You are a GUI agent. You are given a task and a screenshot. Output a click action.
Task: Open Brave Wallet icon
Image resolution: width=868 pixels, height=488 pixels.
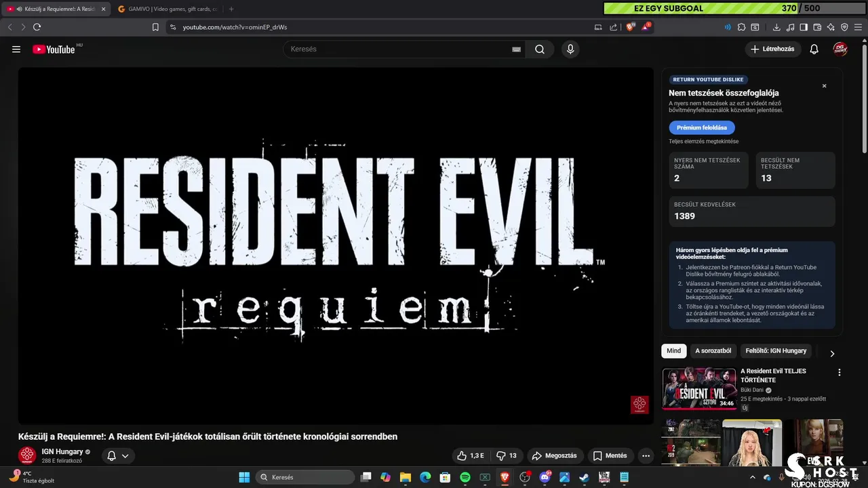pyautogui.click(x=817, y=27)
